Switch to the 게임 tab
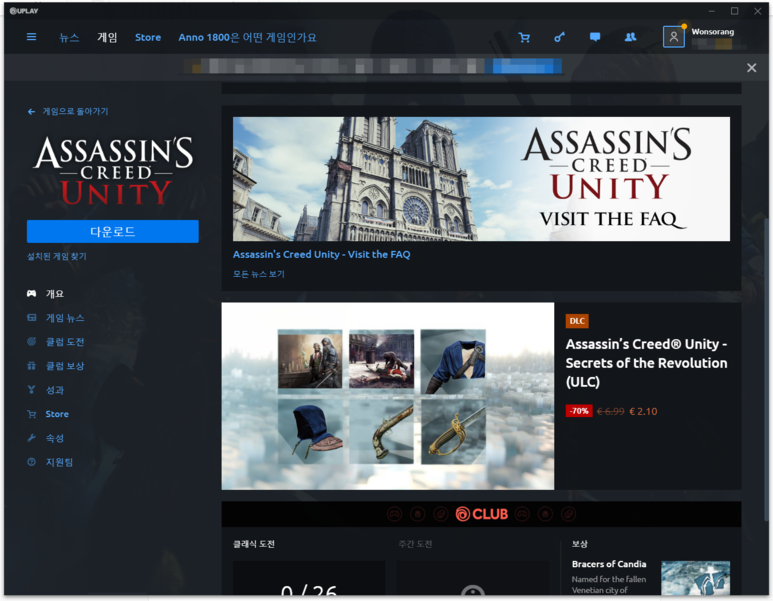Viewport: 773px width, 601px height. click(107, 37)
